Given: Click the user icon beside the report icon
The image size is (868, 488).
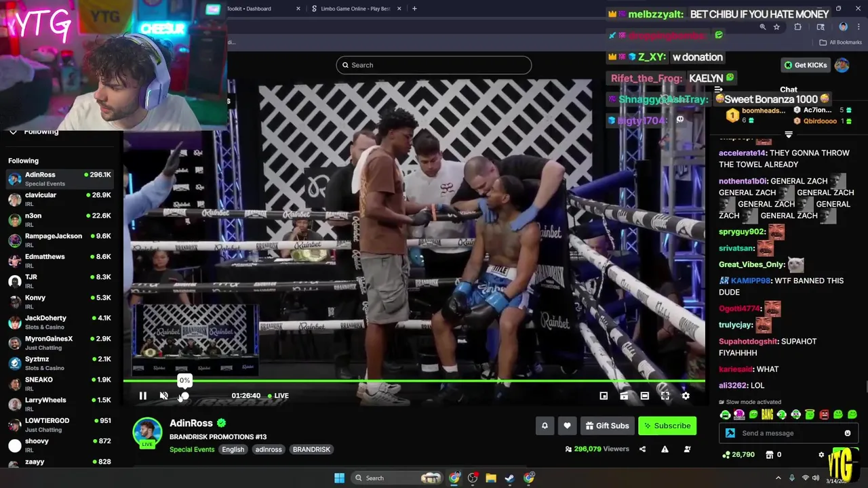Looking at the screenshot, I should 687,449.
